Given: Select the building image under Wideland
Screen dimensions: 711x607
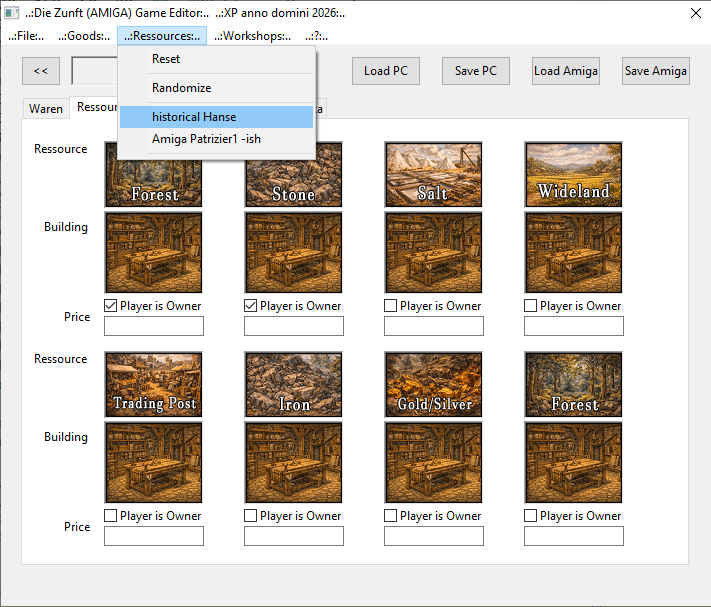Looking at the screenshot, I should tap(573, 252).
